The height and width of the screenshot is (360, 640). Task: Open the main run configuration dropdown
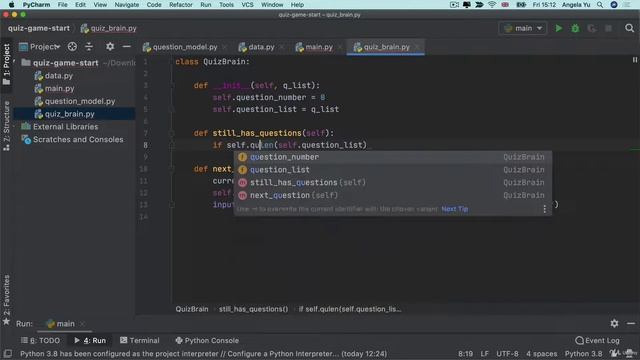[523, 28]
